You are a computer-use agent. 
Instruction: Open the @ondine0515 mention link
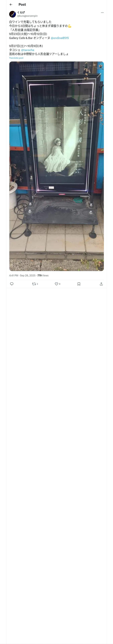click(60, 38)
